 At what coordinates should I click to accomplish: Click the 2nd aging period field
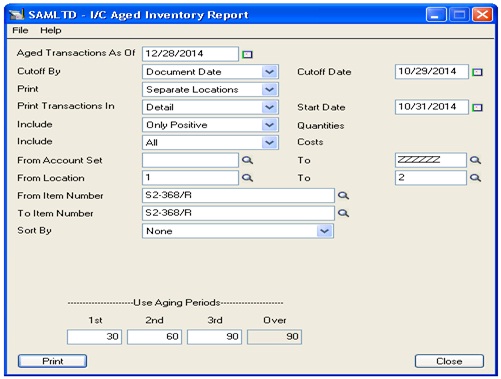(x=154, y=337)
